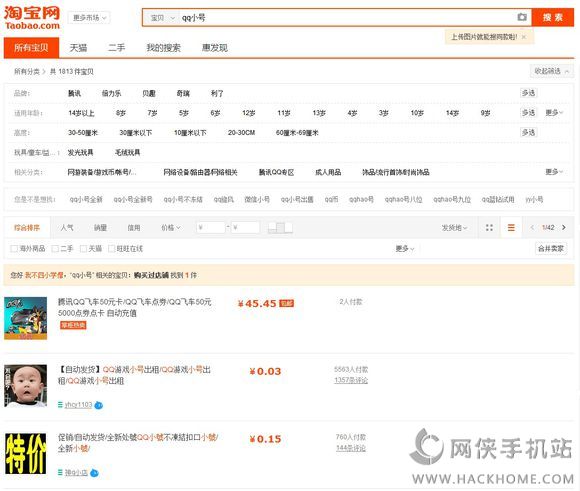
Task: Click the Taobao.com logo
Action: (x=32, y=18)
